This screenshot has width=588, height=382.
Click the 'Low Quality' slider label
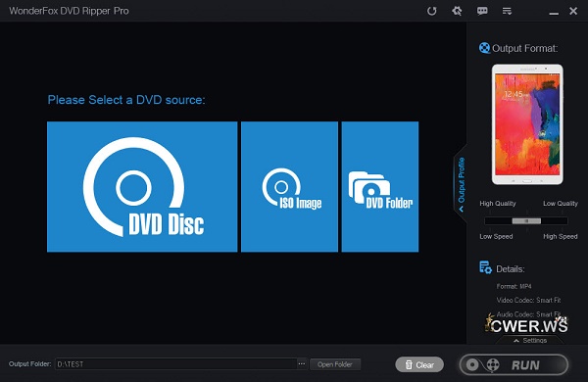[561, 204]
